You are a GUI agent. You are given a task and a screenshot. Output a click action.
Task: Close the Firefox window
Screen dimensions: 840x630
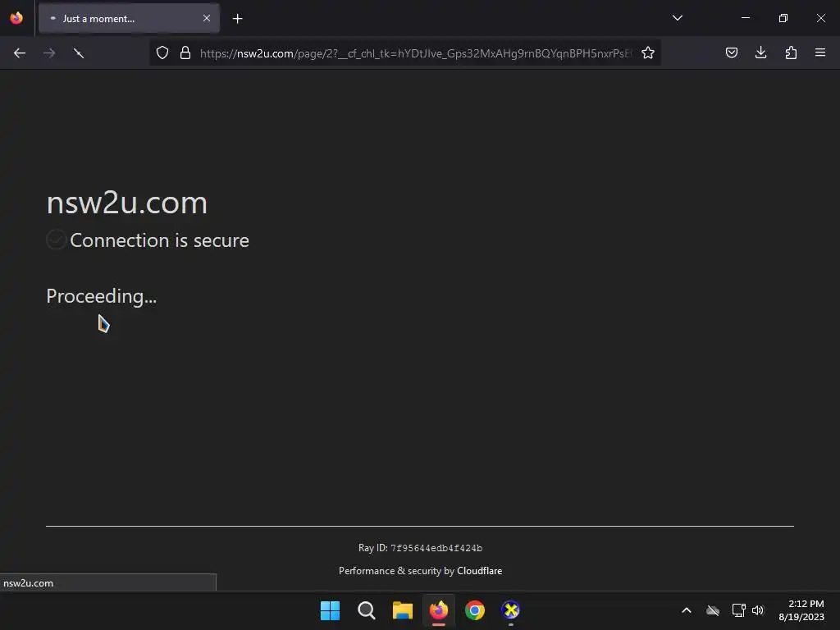[820, 18]
